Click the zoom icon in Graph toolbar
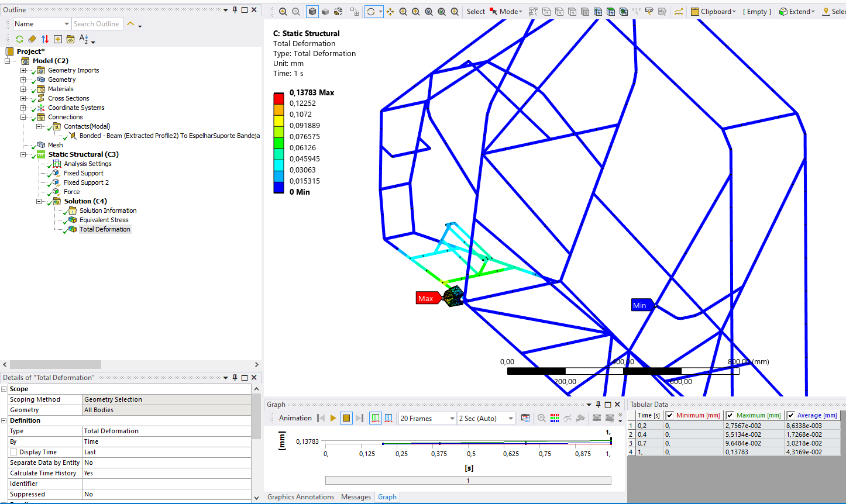This screenshot has width=846, height=504. point(542,418)
